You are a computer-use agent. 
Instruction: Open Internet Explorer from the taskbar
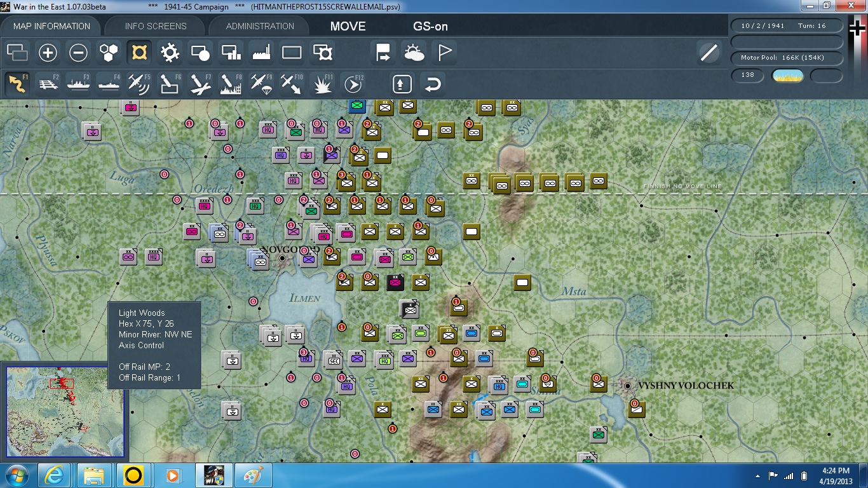point(55,475)
